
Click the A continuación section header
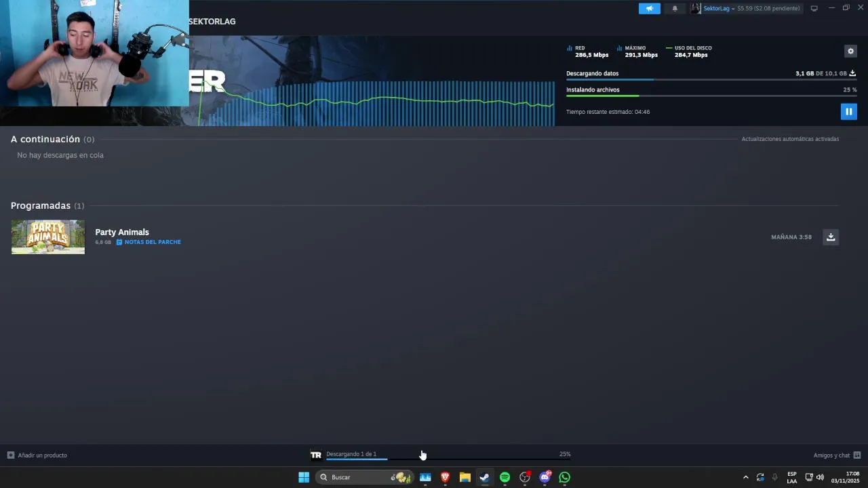coord(52,139)
